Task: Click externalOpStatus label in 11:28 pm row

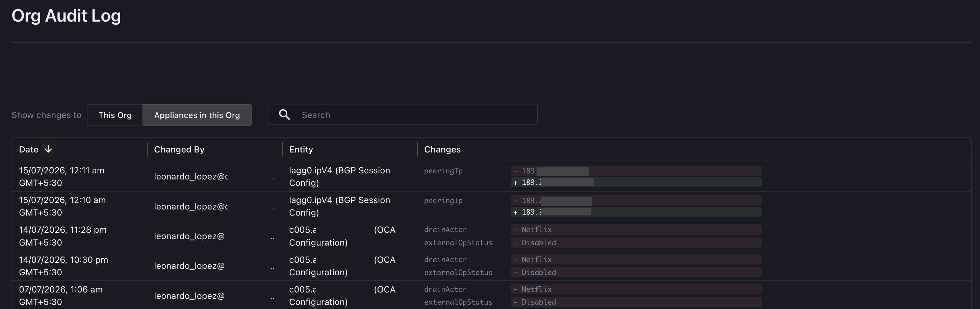Action: pyautogui.click(x=458, y=243)
